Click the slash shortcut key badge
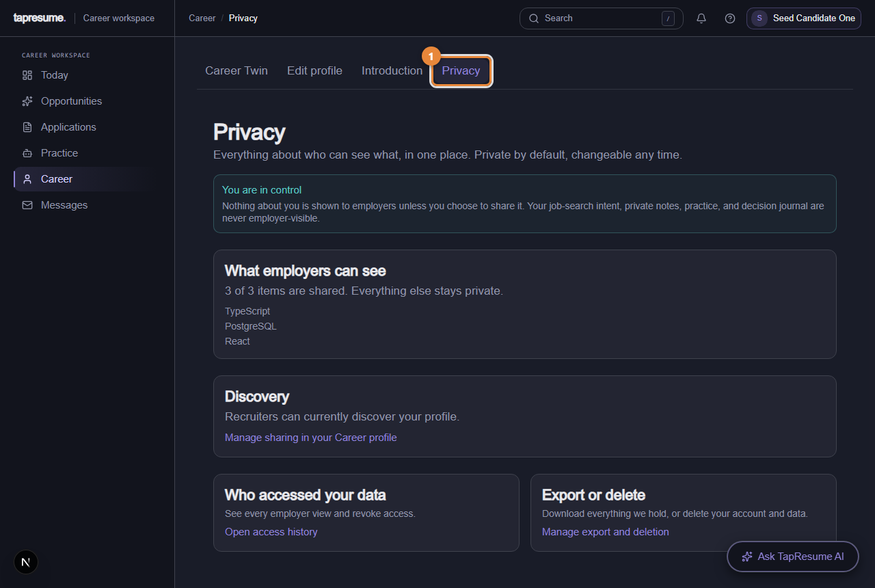Screen dimensions: 875x588 click(668, 18)
